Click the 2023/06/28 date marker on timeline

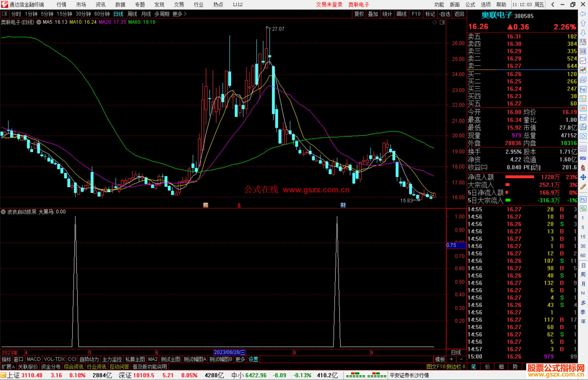coord(229,352)
